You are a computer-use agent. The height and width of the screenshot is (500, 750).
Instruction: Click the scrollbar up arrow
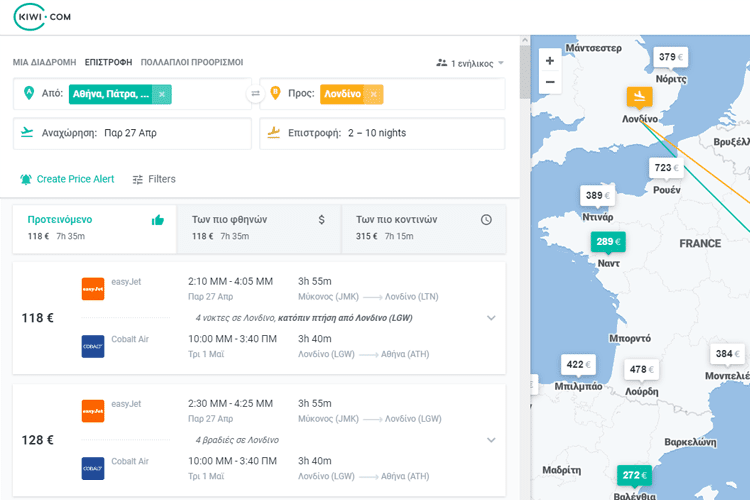(525, 40)
